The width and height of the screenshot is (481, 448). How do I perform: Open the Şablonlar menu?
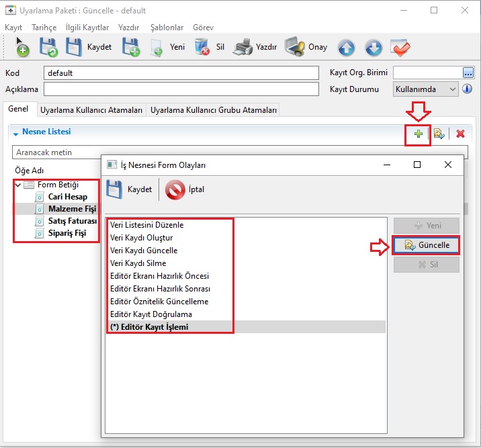165,28
